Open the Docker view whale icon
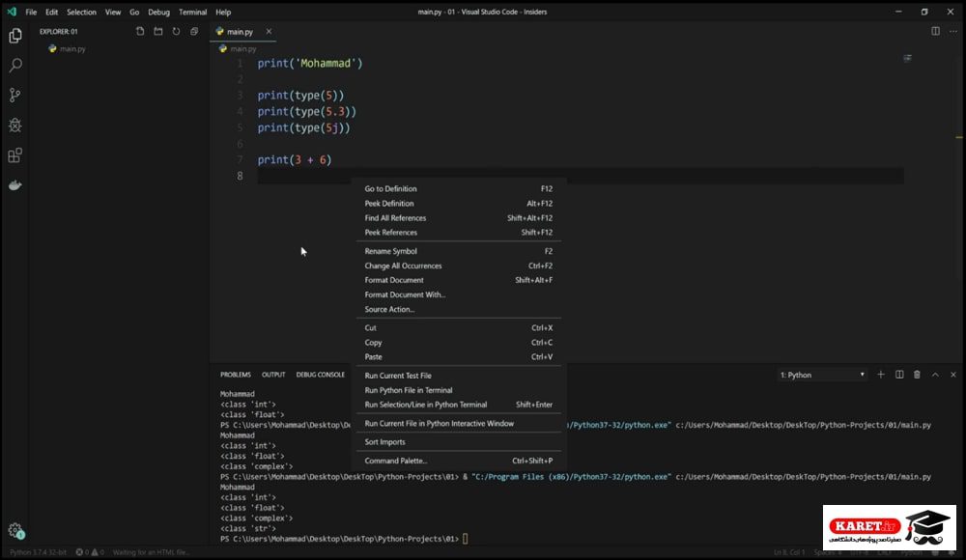Viewport: 966px width, 560px height. (15, 184)
